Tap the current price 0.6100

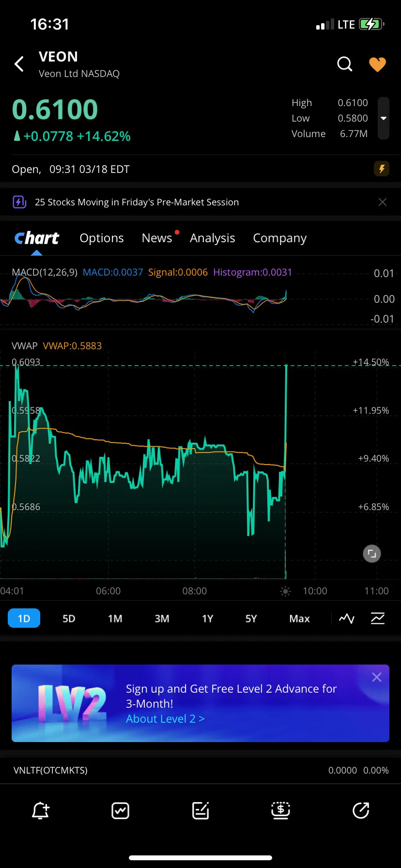tap(55, 109)
